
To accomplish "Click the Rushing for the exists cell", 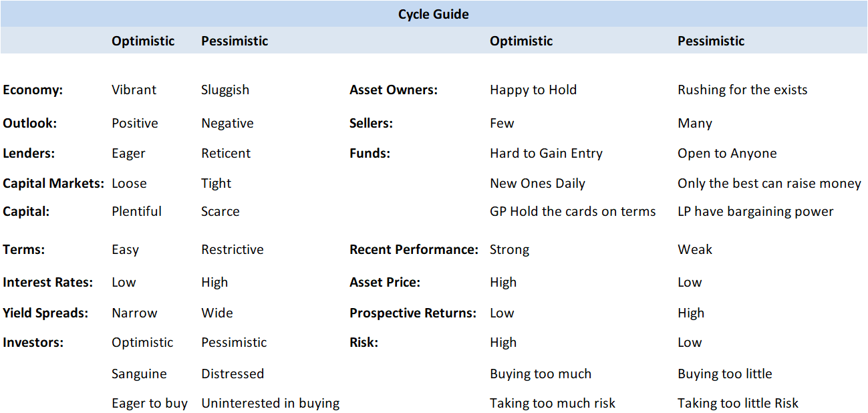I will [x=742, y=90].
